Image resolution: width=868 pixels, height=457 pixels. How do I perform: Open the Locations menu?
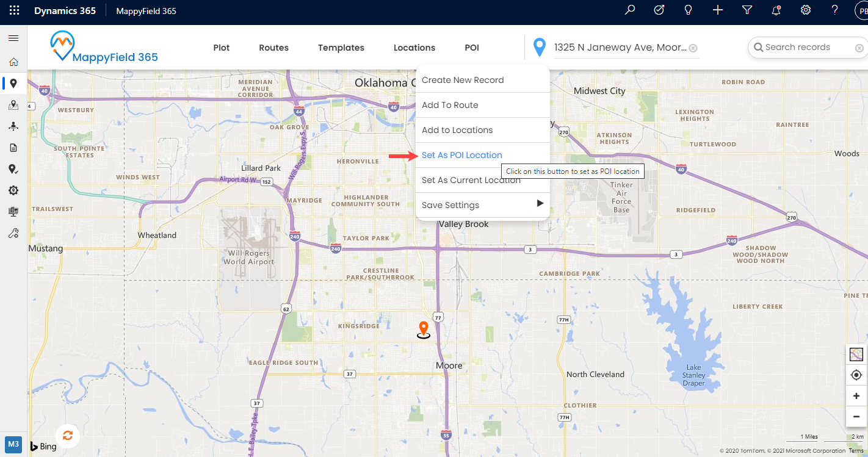414,48
